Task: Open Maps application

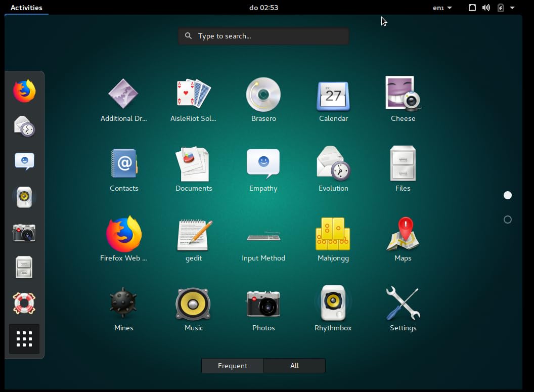Action: pos(403,240)
